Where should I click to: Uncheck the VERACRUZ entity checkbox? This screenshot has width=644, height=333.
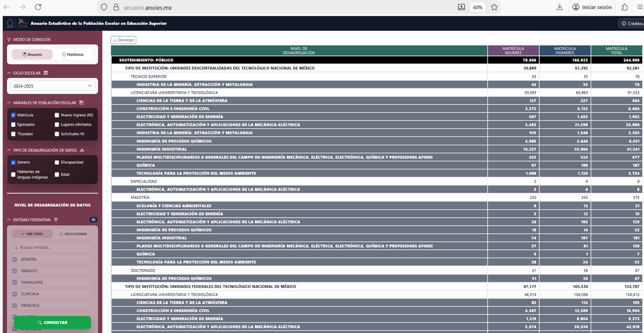click(x=14, y=306)
